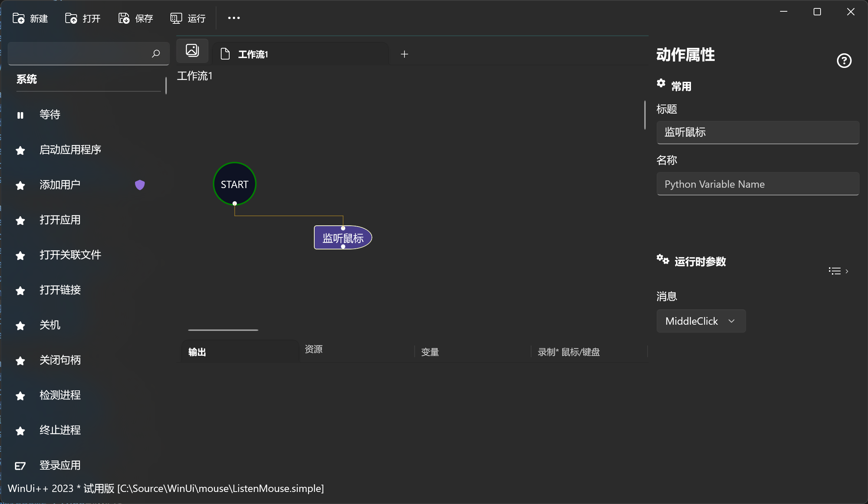Toggle the favorite star for 关机
The height and width of the screenshot is (504, 868).
20,325
